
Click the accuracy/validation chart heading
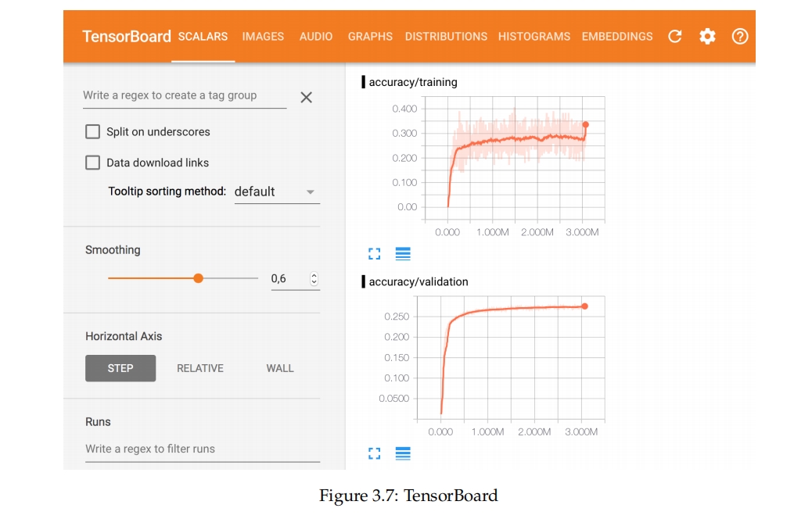[x=419, y=281]
